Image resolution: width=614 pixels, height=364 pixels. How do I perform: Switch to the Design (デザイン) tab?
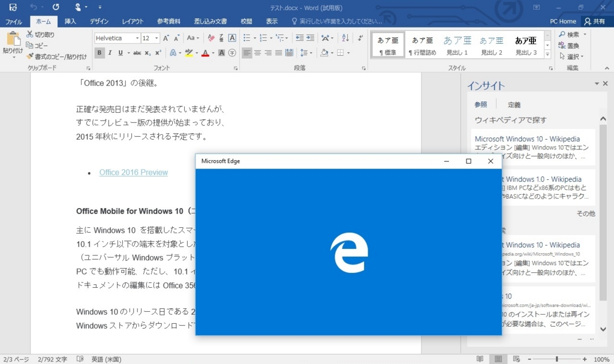point(99,22)
